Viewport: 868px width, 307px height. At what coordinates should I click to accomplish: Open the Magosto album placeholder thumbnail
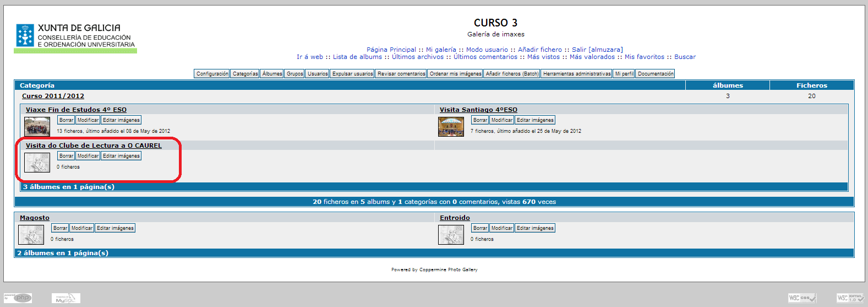pos(31,234)
